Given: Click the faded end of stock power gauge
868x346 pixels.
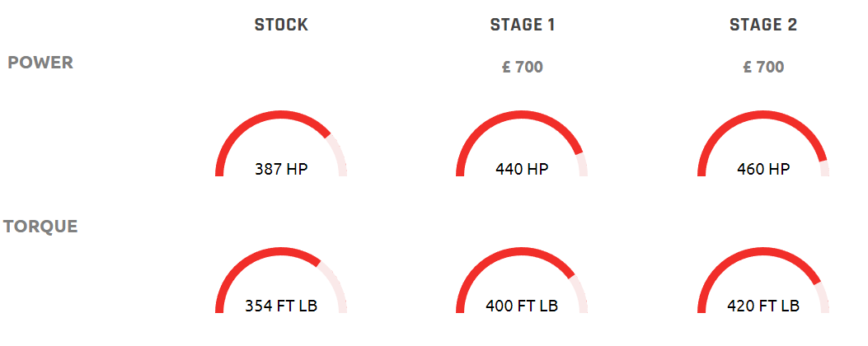Looking at the screenshot, I should (x=339, y=155).
